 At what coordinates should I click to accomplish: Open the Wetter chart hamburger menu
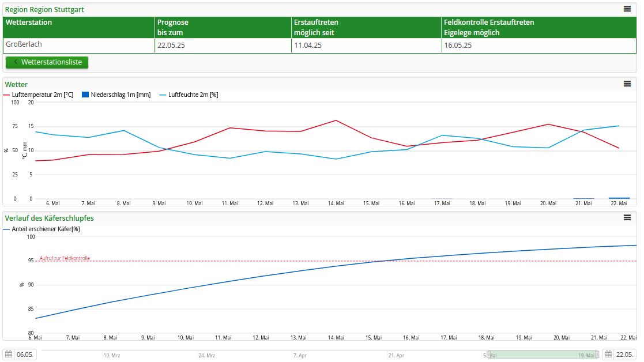pos(627,84)
